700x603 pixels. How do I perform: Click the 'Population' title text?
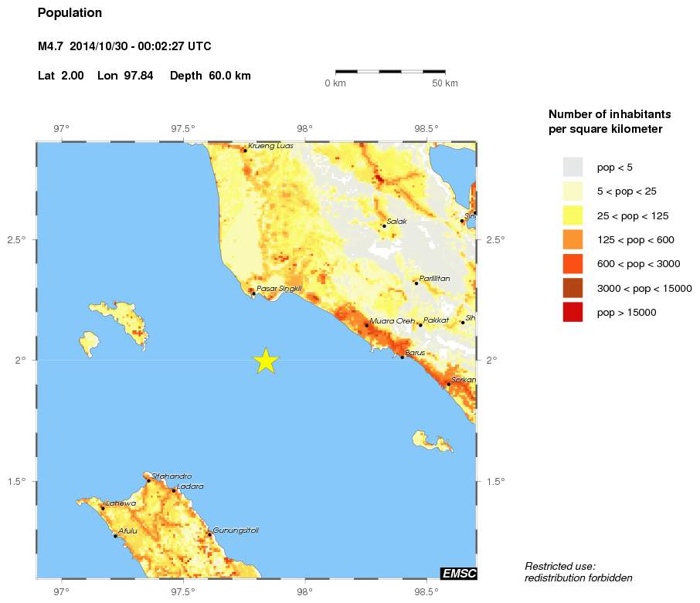70,13
